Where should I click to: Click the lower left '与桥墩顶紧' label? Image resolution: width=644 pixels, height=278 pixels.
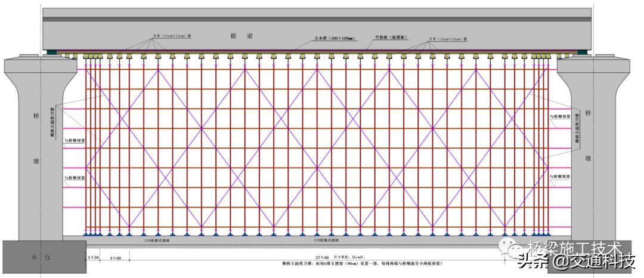75,178
